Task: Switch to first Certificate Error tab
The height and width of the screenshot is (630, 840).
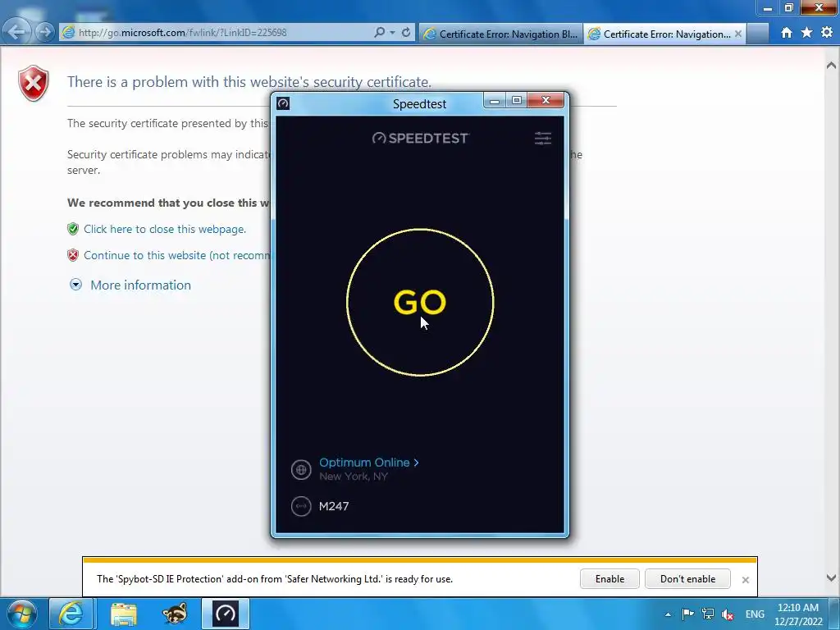Action: [501, 34]
